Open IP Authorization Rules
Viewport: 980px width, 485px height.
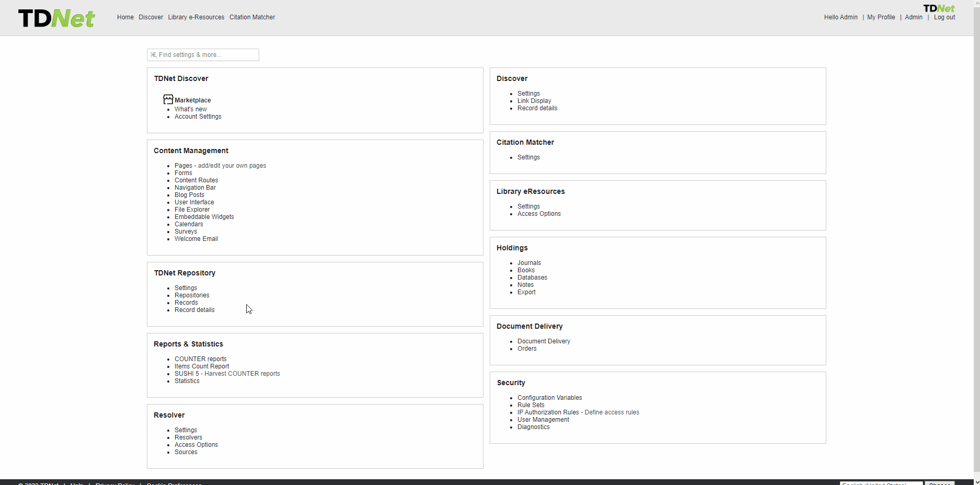point(548,412)
